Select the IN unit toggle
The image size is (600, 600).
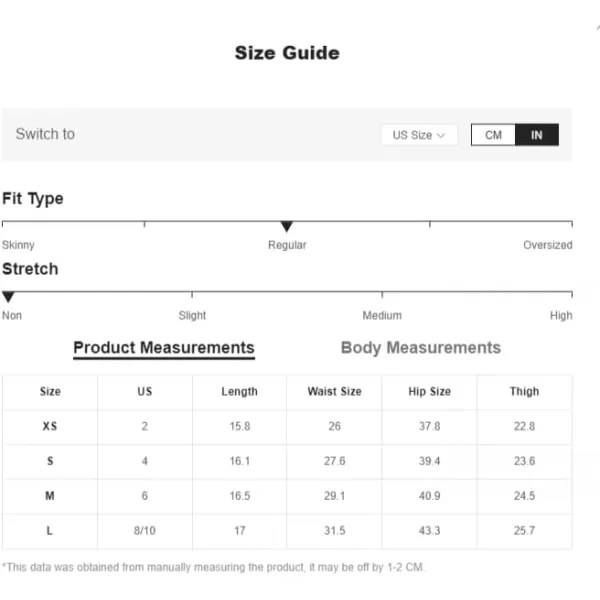click(536, 135)
